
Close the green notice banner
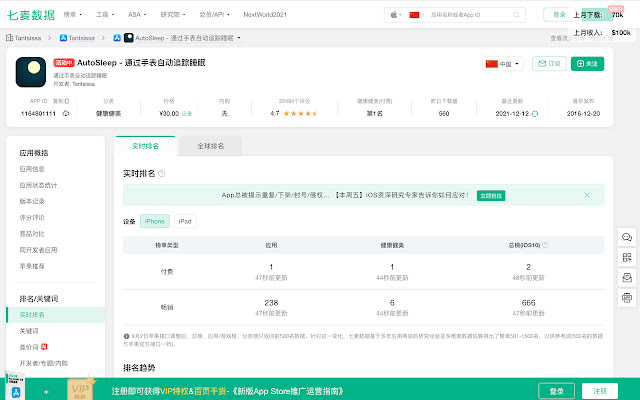tap(587, 195)
